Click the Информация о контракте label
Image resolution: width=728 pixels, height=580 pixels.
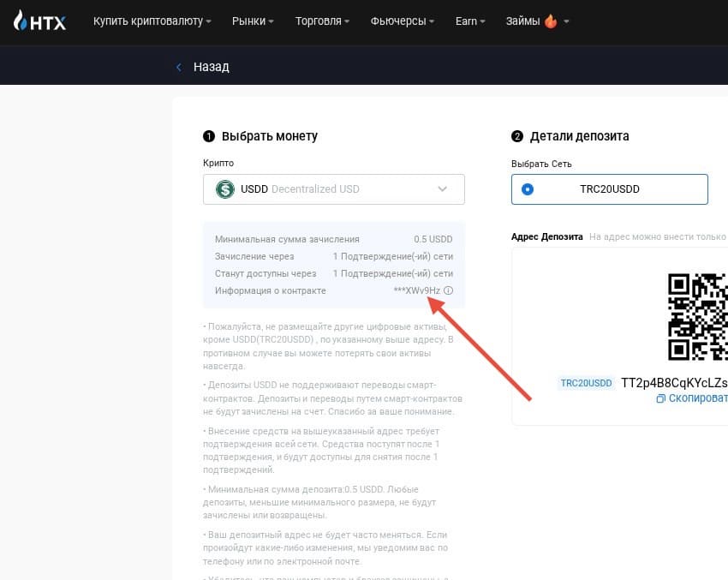point(270,290)
